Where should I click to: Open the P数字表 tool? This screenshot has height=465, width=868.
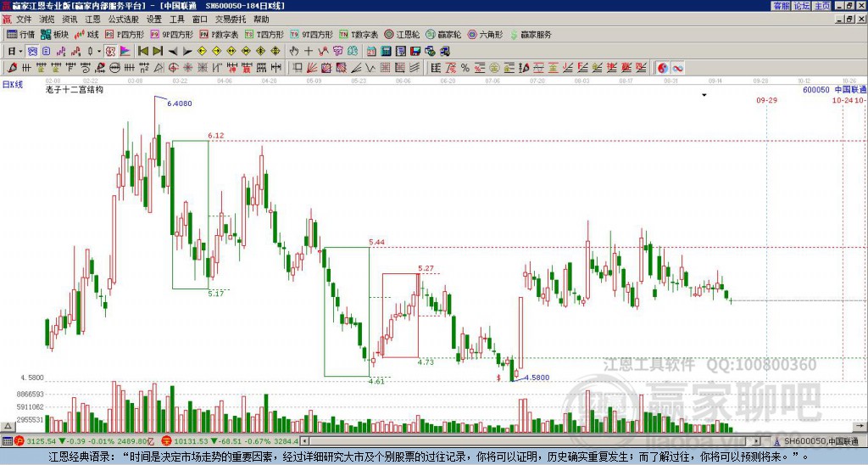click(219, 34)
